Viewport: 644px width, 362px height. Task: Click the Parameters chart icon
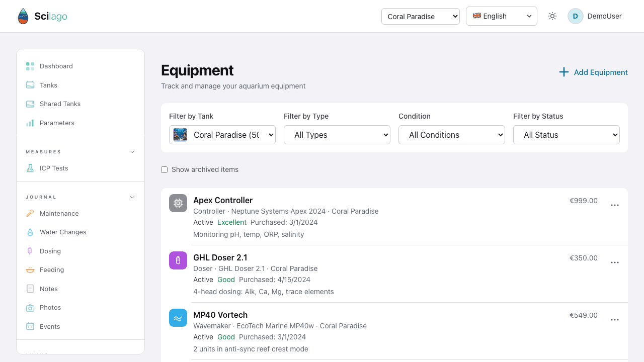click(30, 123)
